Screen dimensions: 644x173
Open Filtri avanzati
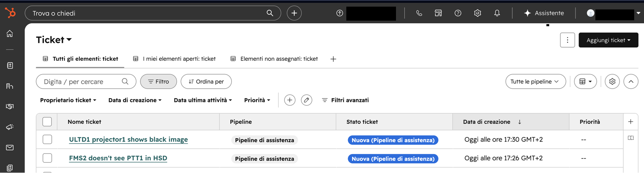[x=345, y=100]
